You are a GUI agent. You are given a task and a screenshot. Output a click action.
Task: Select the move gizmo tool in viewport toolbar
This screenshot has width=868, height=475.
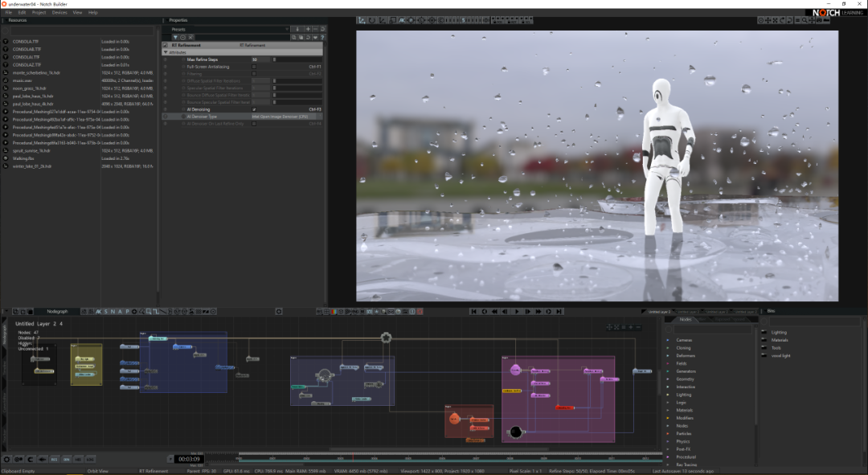click(362, 20)
